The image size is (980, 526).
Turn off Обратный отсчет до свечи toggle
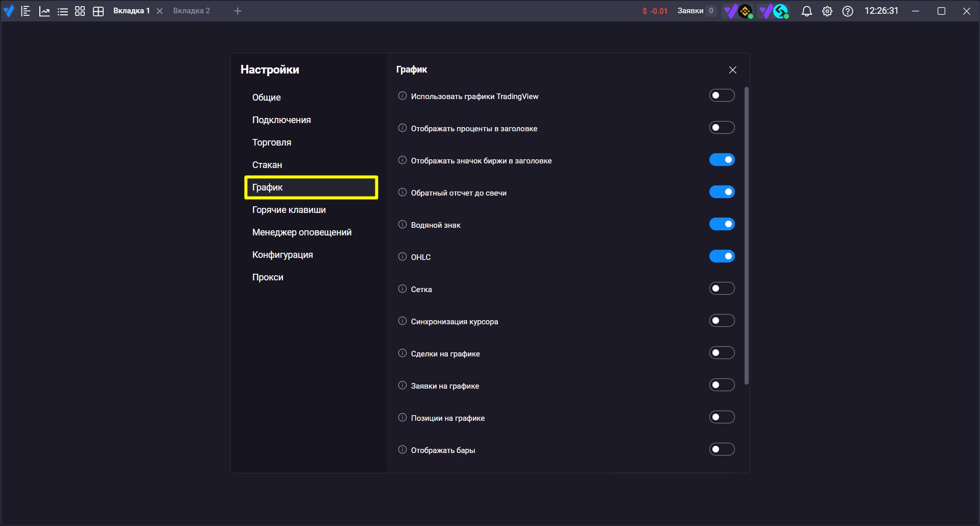pyautogui.click(x=722, y=192)
